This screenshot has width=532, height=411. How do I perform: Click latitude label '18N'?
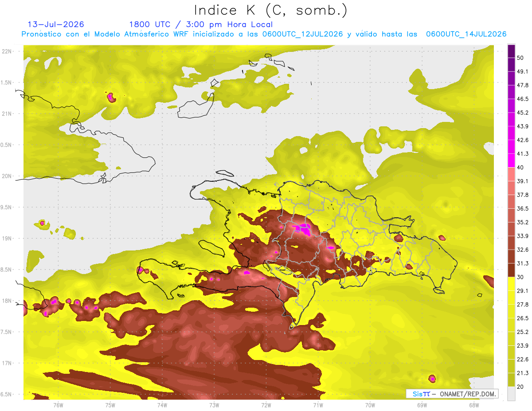click(x=8, y=301)
